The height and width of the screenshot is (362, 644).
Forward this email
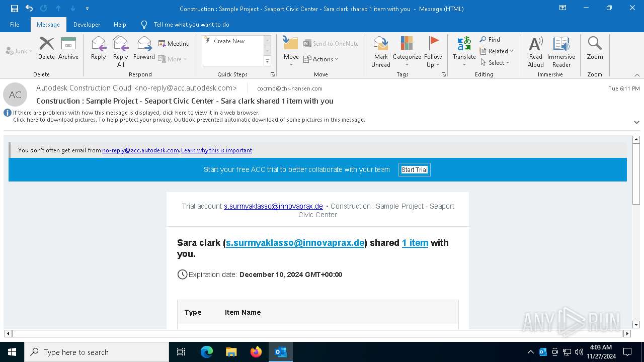point(144,48)
